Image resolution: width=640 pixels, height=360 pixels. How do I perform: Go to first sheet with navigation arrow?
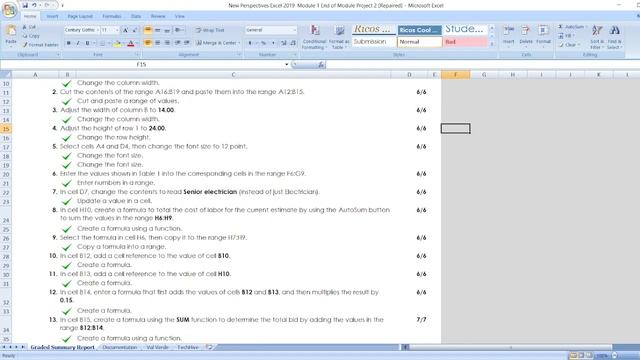pos(4,347)
